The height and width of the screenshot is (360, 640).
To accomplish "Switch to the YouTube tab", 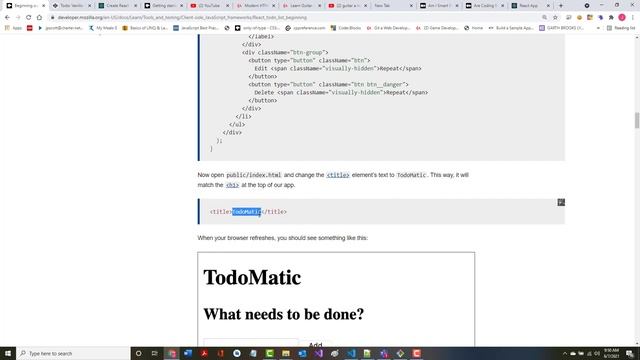I will click(x=209, y=6).
